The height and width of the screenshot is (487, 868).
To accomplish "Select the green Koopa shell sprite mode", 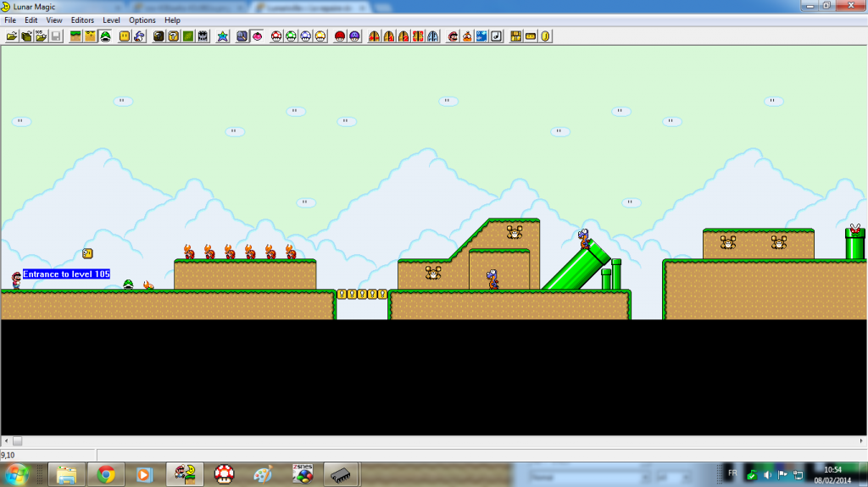I will [x=105, y=36].
